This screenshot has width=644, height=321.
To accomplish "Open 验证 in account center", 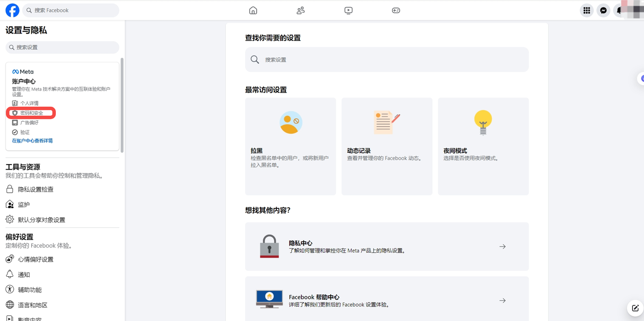I will tap(25, 132).
